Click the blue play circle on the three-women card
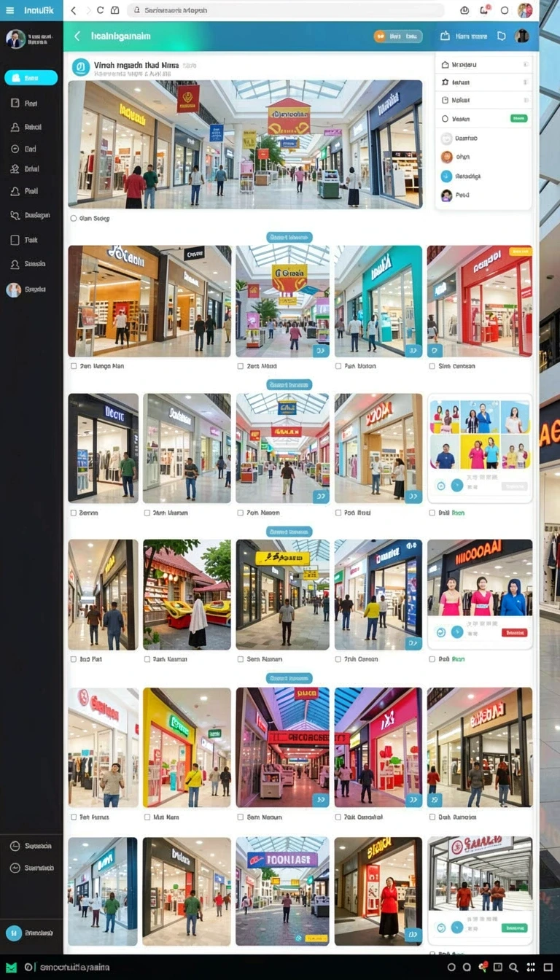The width and height of the screenshot is (560, 980). (x=457, y=632)
